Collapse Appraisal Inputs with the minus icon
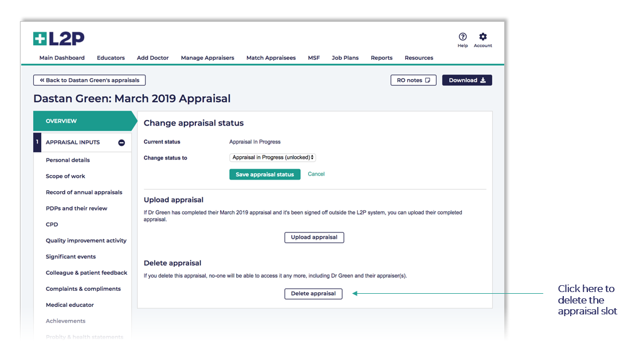The image size is (644, 354). (x=121, y=143)
